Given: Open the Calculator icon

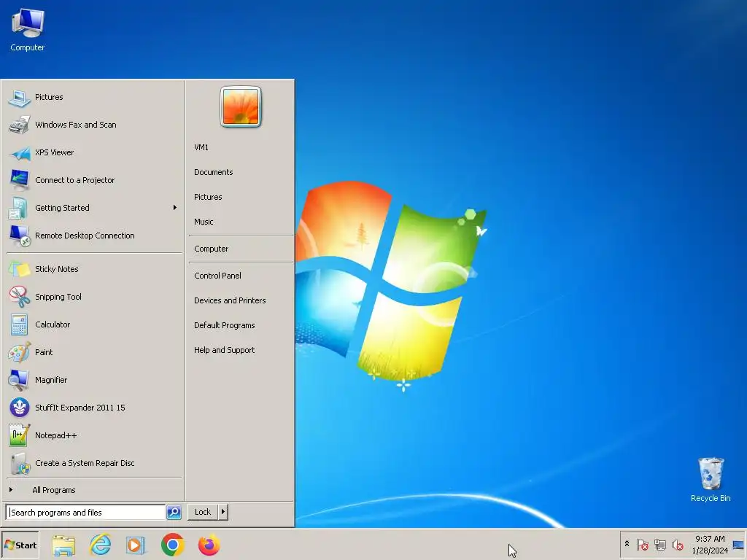Looking at the screenshot, I should pyautogui.click(x=19, y=324).
